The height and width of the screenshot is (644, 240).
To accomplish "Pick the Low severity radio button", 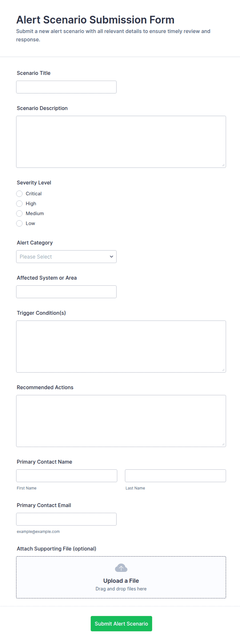I will click(x=19, y=223).
